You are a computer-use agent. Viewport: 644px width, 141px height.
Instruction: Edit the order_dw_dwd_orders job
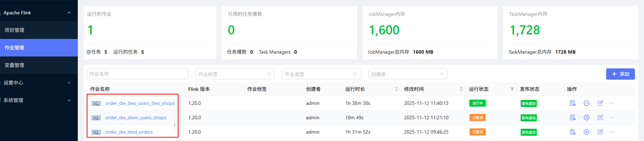tap(600, 132)
